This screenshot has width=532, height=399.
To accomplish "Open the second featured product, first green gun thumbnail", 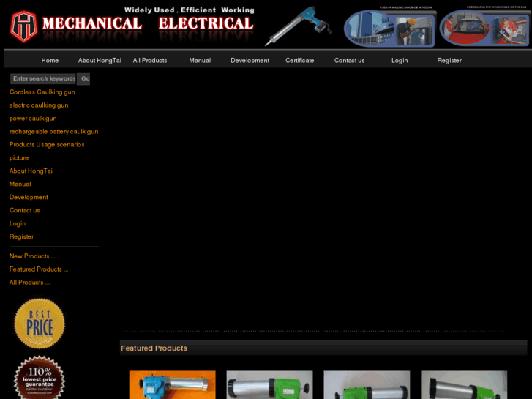I will click(269, 385).
